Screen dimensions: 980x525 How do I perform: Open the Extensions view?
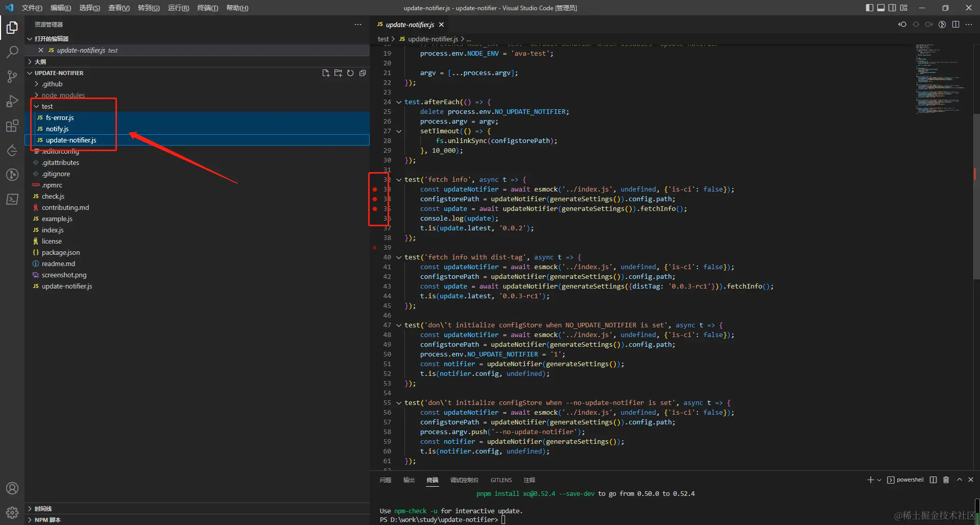pyautogui.click(x=12, y=126)
